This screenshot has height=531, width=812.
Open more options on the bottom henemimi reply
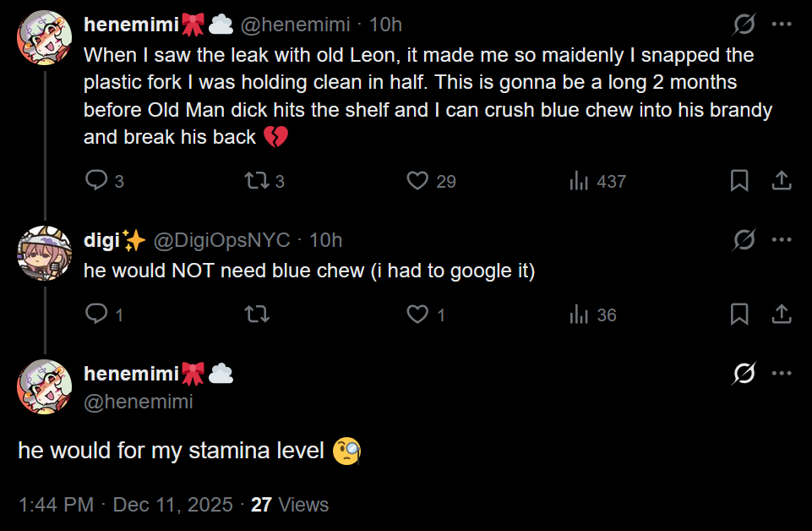point(782,373)
